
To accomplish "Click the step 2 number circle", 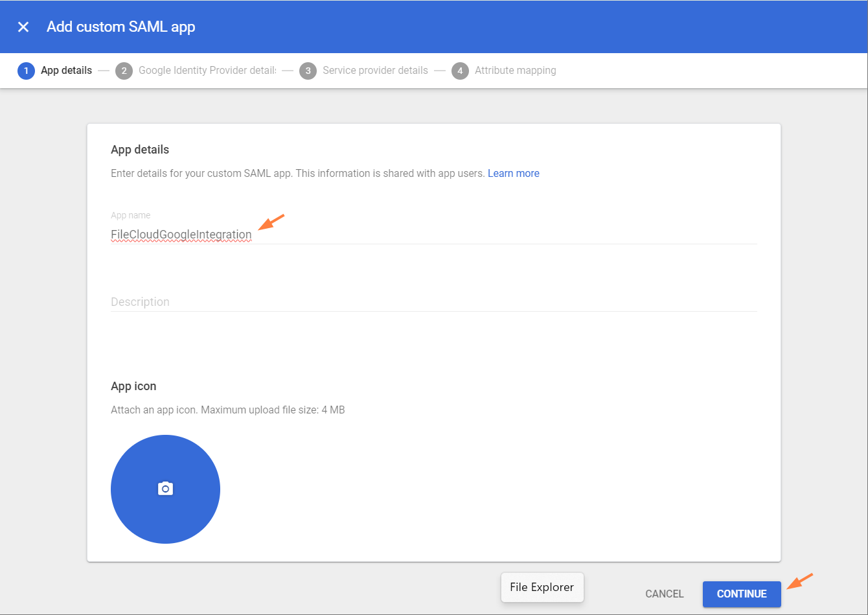I will click(124, 71).
